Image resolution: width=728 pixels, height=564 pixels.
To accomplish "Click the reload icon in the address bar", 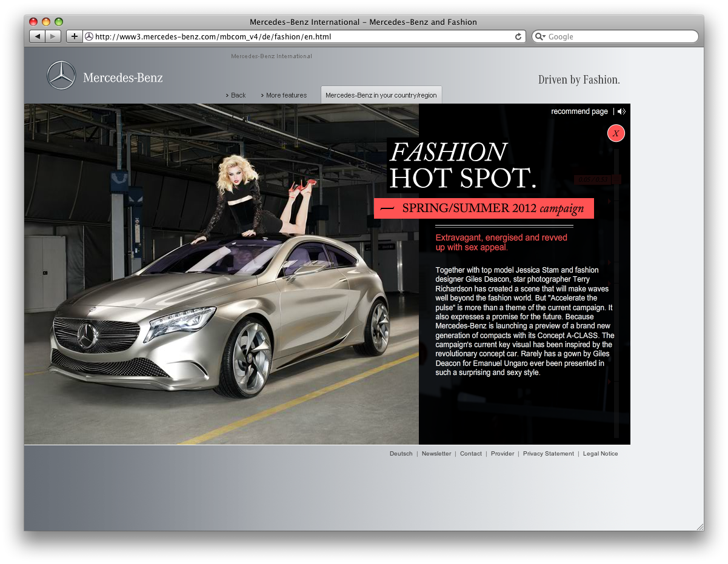I will (x=518, y=36).
